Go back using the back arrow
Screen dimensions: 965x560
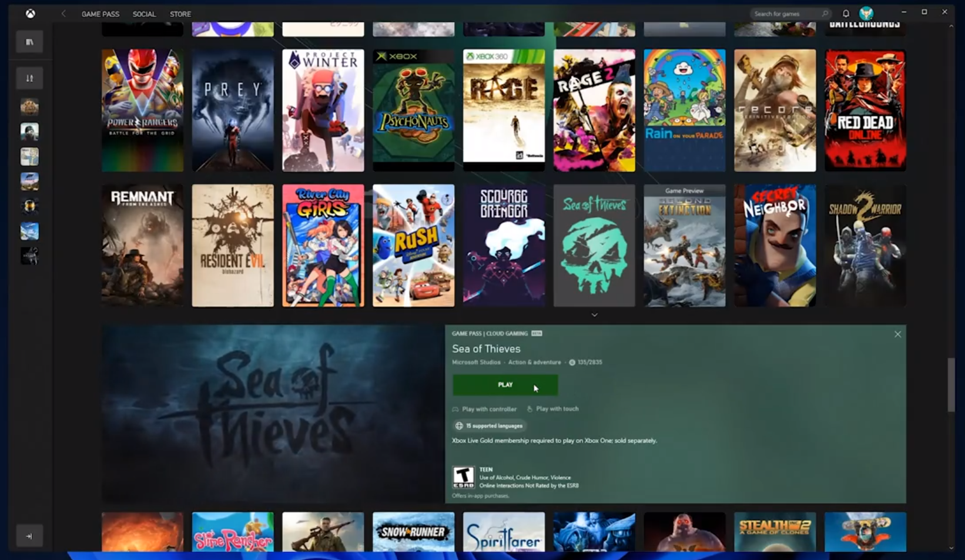[x=63, y=14]
